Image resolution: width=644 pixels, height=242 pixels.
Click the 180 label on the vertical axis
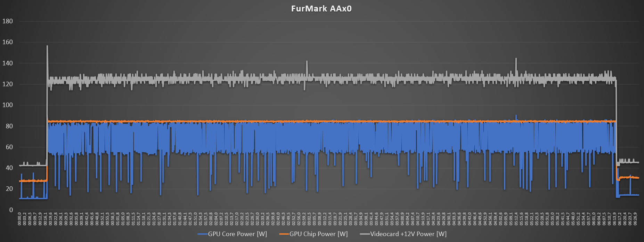[7, 21]
